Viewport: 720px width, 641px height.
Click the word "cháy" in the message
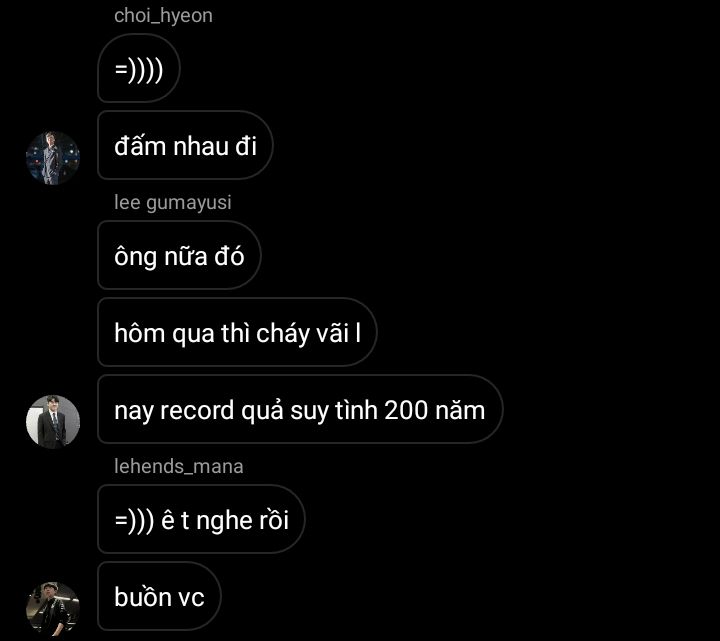pyautogui.click(x=283, y=334)
